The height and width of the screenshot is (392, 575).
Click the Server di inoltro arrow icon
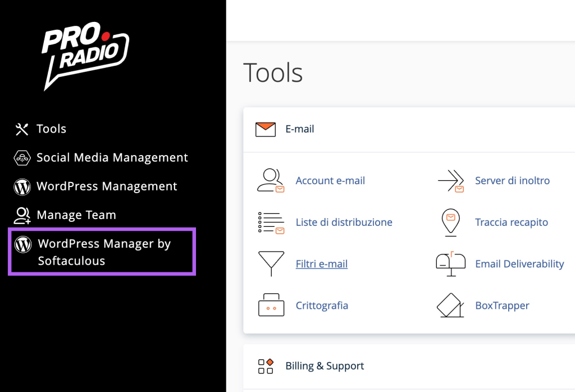click(450, 181)
